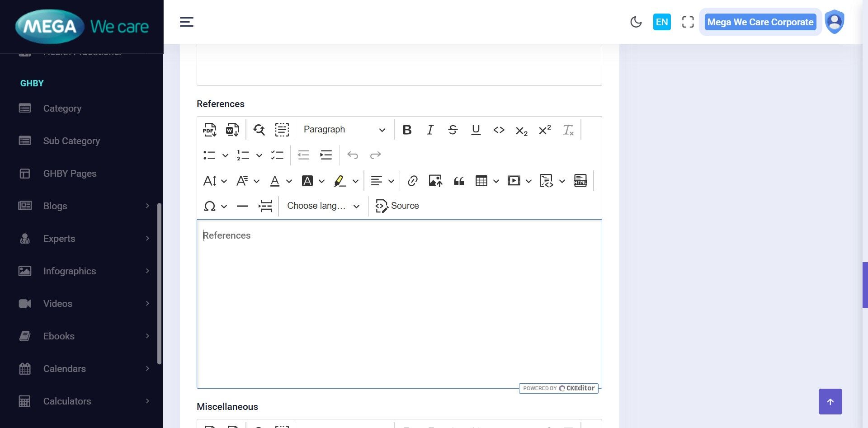Insert a horizontal line

pyautogui.click(x=242, y=206)
